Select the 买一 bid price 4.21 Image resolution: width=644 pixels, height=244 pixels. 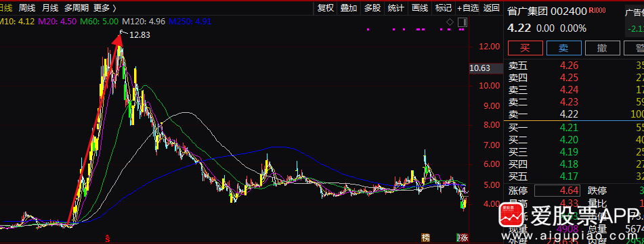point(570,128)
